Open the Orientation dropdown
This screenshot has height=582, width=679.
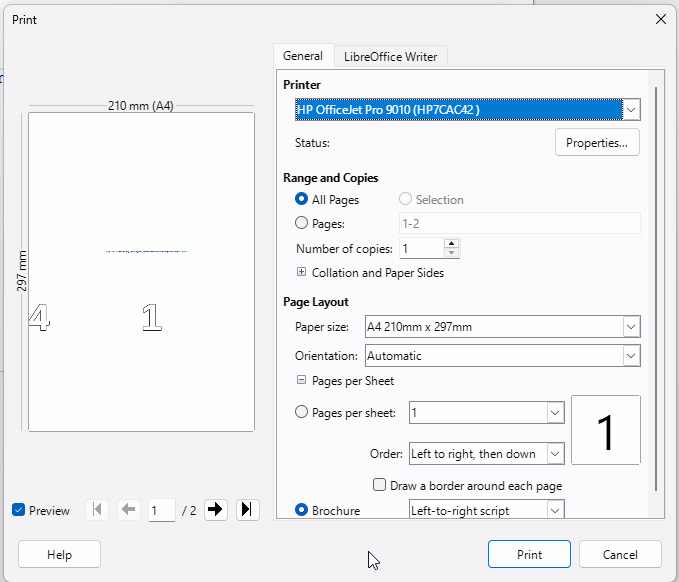point(630,356)
